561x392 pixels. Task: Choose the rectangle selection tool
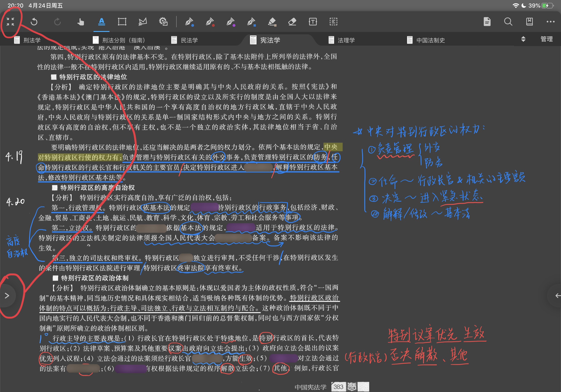point(122,22)
